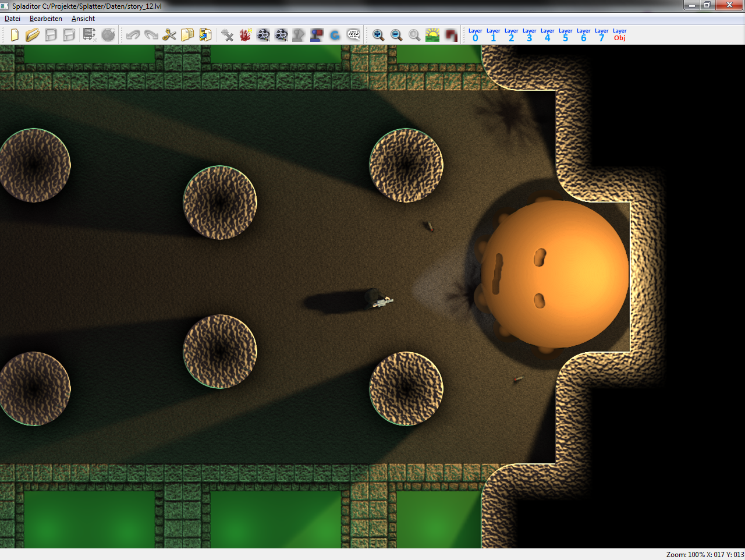Open the Bearbeiten menu
Image resolution: width=745 pixels, height=560 pixels.
point(46,19)
